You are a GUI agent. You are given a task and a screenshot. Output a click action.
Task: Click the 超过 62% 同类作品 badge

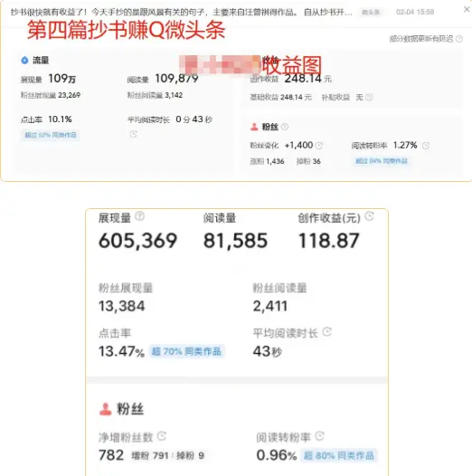[x=51, y=135]
